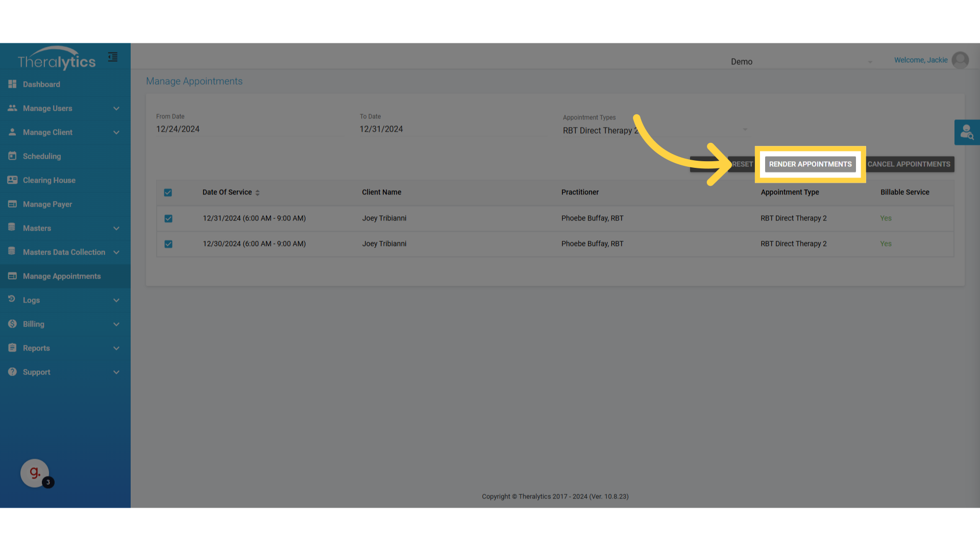Click the Dashboard grid icon

[12, 84]
